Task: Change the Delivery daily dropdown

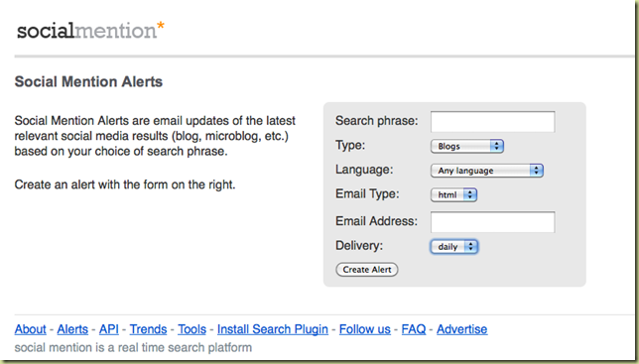Action: coord(454,246)
